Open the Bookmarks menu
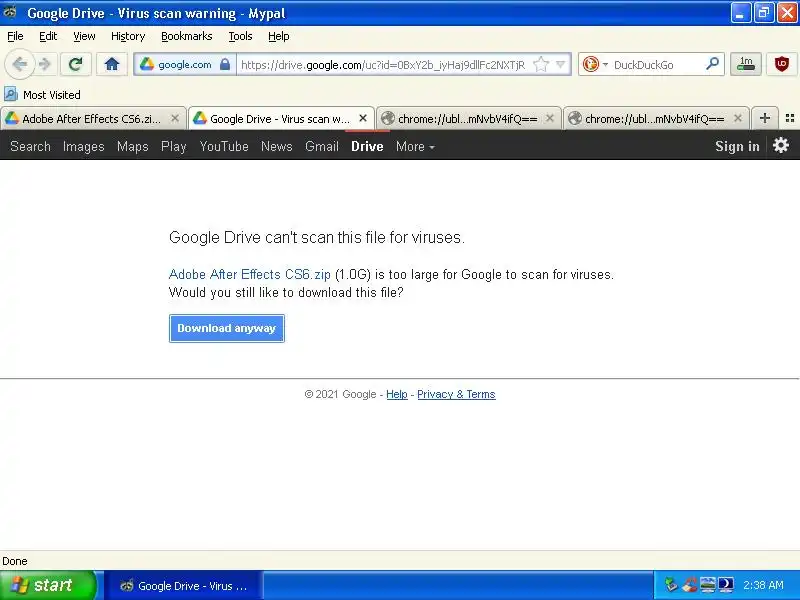The image size is (800, 600). [187, 36]
